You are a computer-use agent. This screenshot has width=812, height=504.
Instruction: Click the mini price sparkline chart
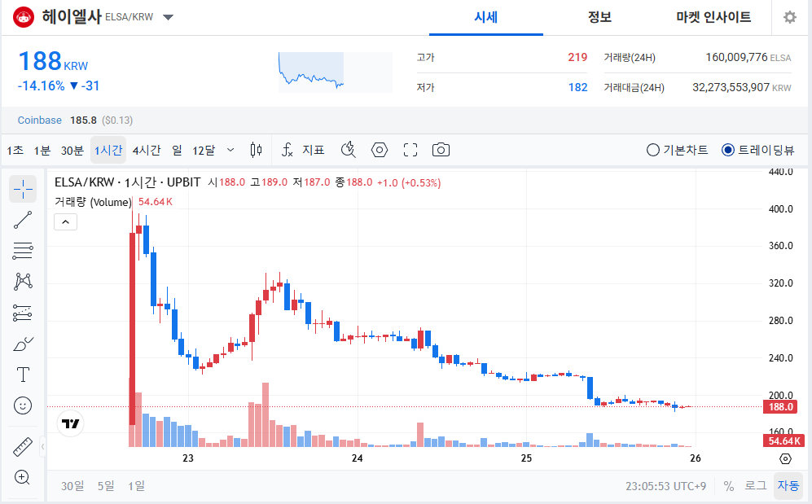[x=336, y=72]
